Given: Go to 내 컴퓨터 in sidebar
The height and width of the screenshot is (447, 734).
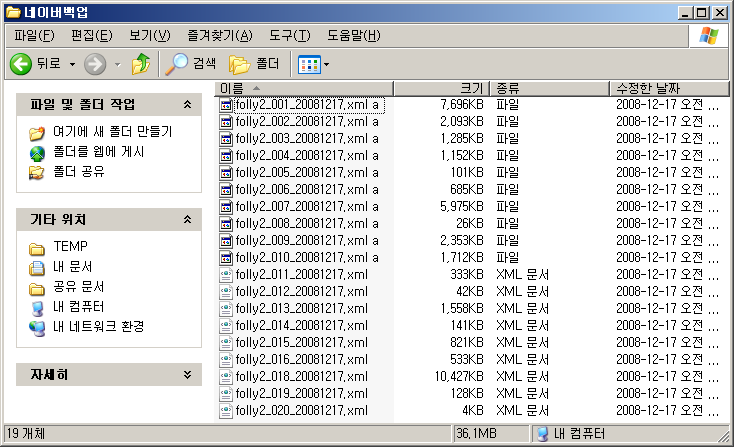Looking at the screenshot, I should [x=79, y=307].
